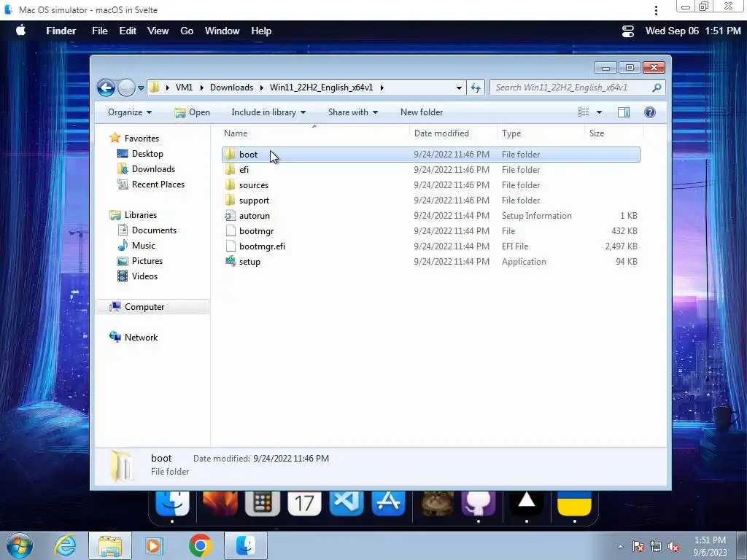Screen dimensions: 747x560
Task: Open the File menu in menu bar
Action: tap(99, 31)
